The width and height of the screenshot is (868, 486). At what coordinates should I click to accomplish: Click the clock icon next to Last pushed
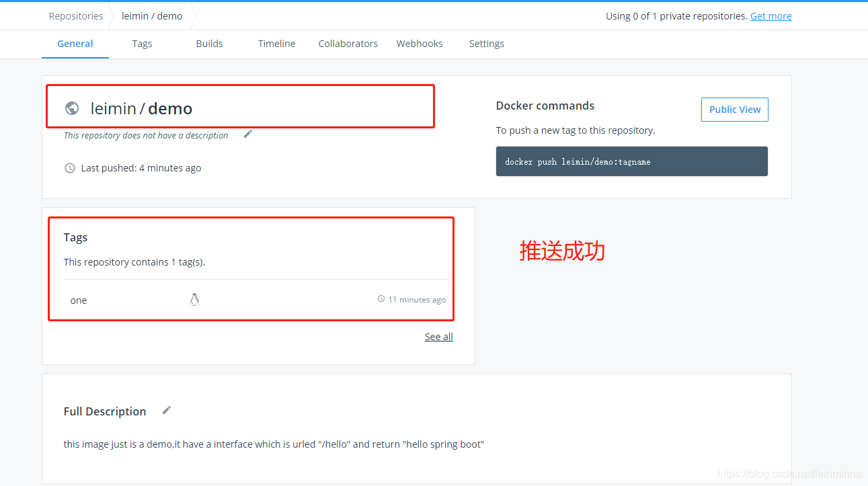70,168
